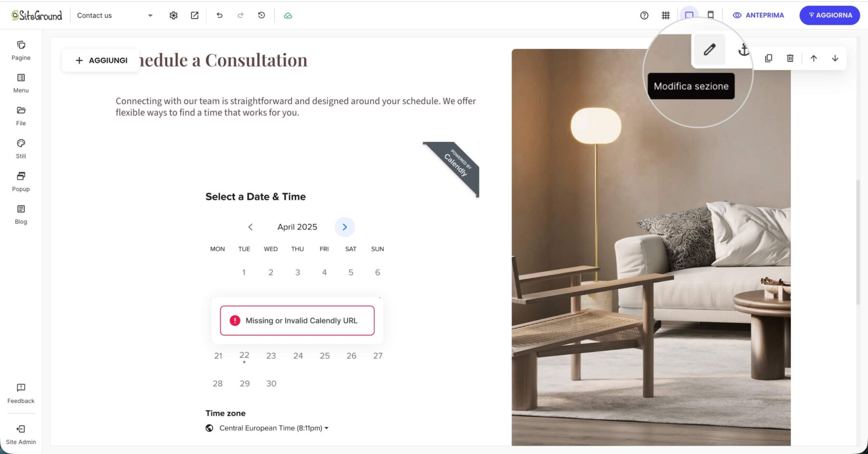
Task: Move section up
Action: coord(814,58)
